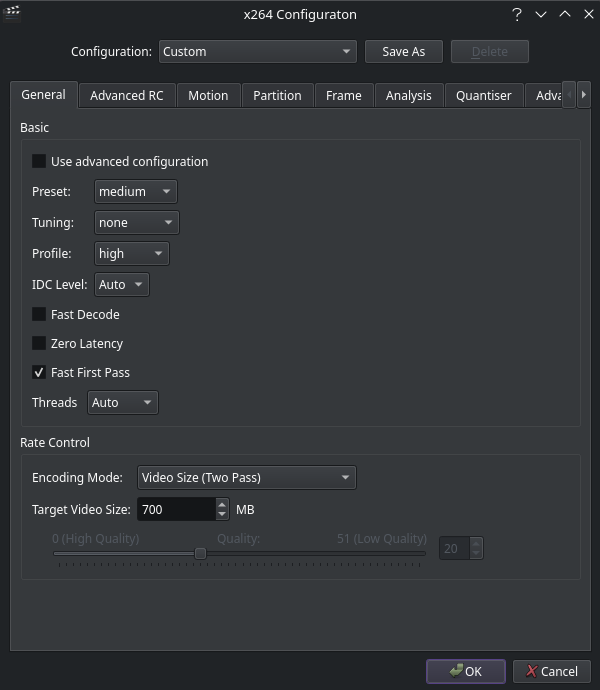Click the Save As button
600x690 pixels.
404,51
